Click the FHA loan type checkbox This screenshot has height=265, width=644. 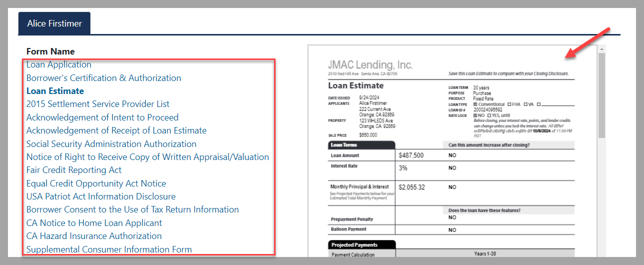coord(509,104)
